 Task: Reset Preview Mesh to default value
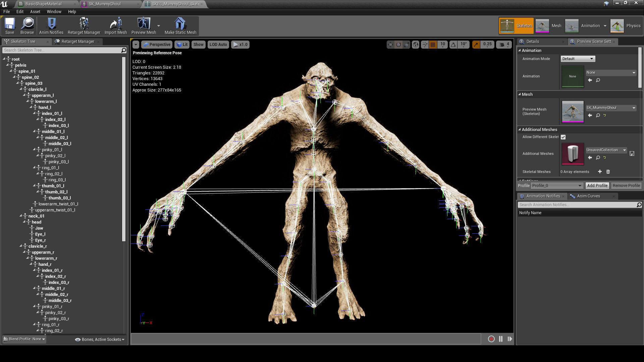pyautogui.click(x=605, y=116)
